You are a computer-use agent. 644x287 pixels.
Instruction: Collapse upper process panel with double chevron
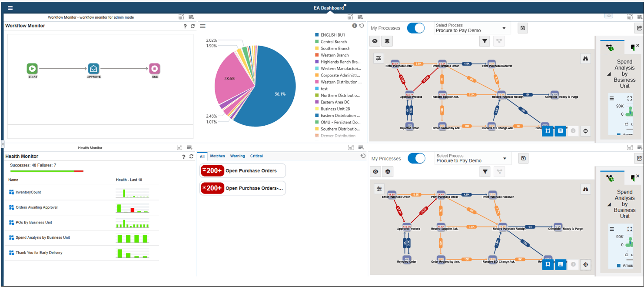[609, 16]
